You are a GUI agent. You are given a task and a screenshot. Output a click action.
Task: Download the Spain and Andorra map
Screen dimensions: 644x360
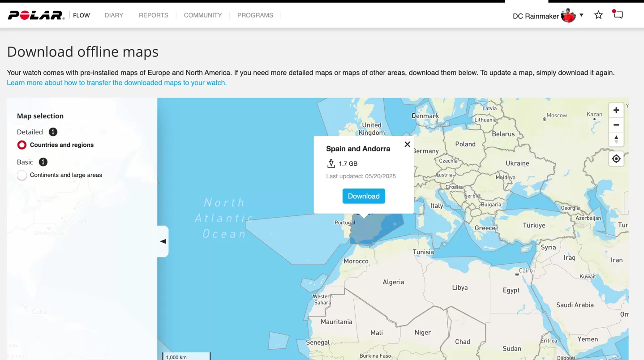pos(364,196)
